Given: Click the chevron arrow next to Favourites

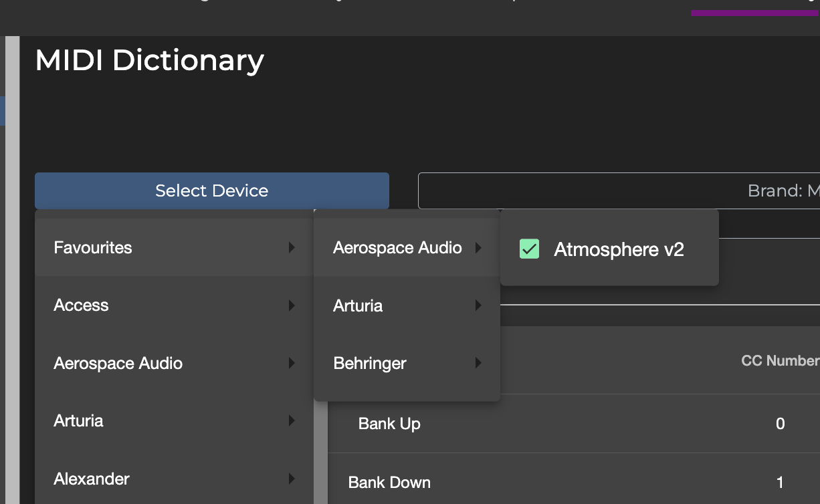Looking at the screenshot, I should 291,247.
